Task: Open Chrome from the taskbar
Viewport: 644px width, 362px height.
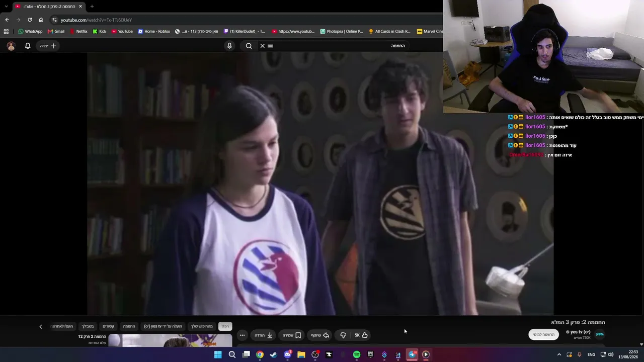Action: (260, 354)
